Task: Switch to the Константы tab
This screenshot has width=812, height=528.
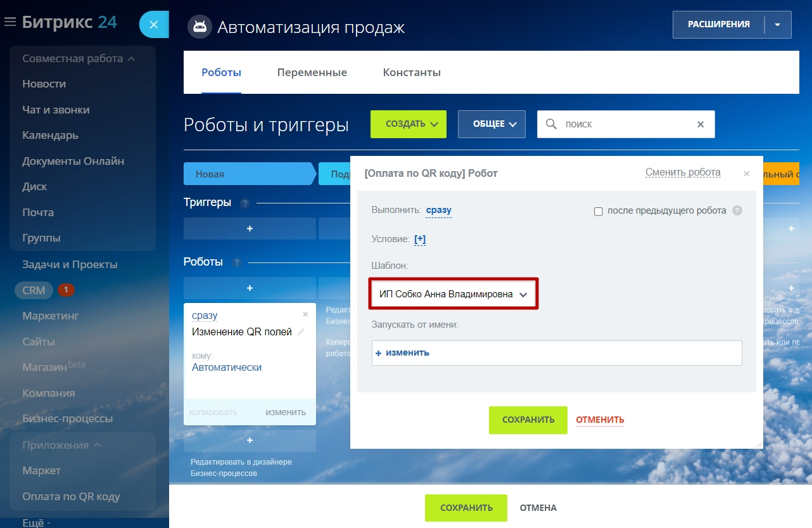Action: 412,72
